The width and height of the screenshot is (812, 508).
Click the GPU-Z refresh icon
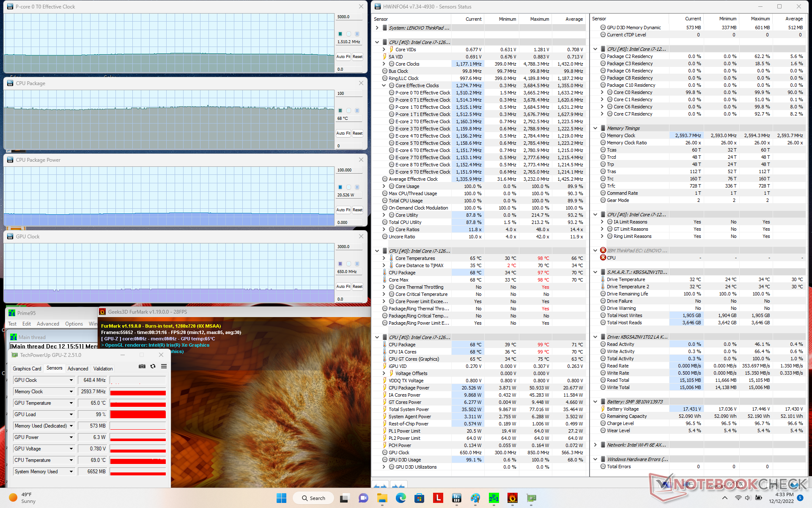[153, 366]
